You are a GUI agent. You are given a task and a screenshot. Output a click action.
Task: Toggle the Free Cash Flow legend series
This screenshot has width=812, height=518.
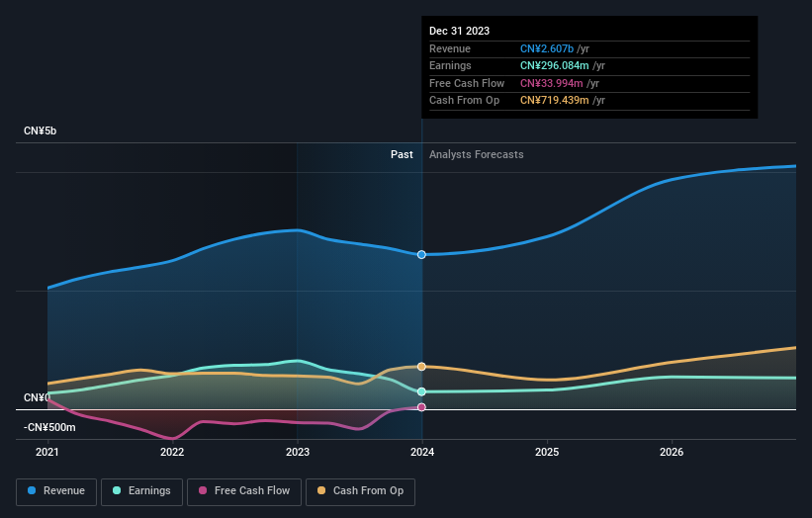point(244,491)
